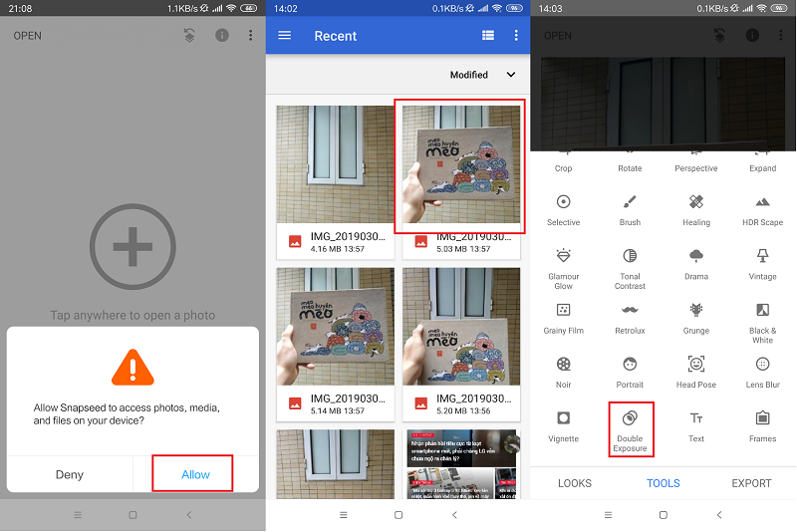Viewport: 797px width, 532px height.
Task: Tap Android home button under tools screen
Action: tap(663, 515)
